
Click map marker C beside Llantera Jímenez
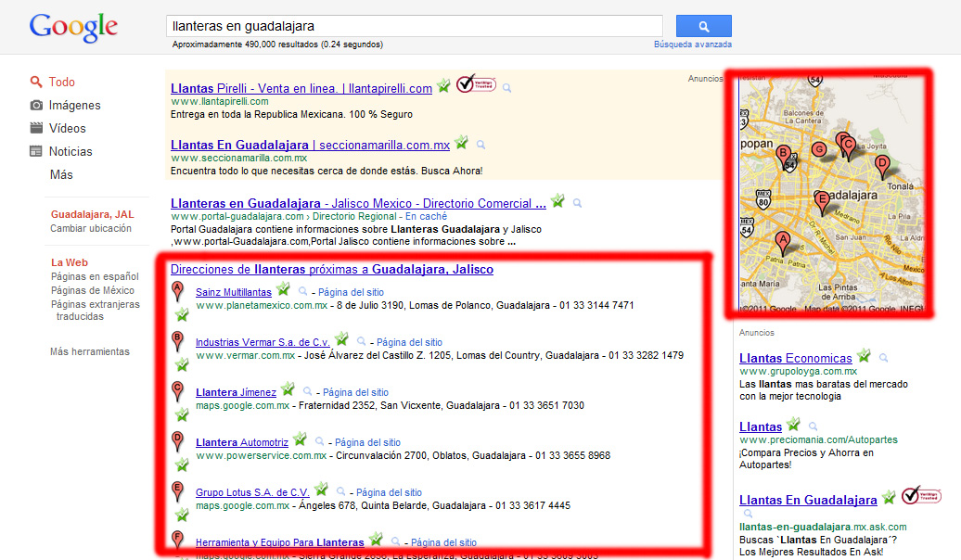177,391
